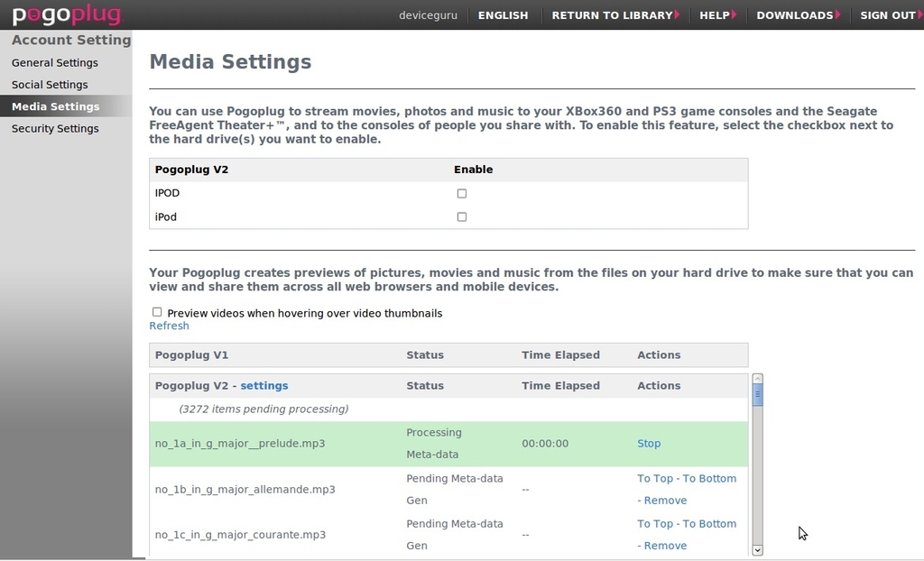
Task: Click the Enable column header
Action: pos(473,170)
